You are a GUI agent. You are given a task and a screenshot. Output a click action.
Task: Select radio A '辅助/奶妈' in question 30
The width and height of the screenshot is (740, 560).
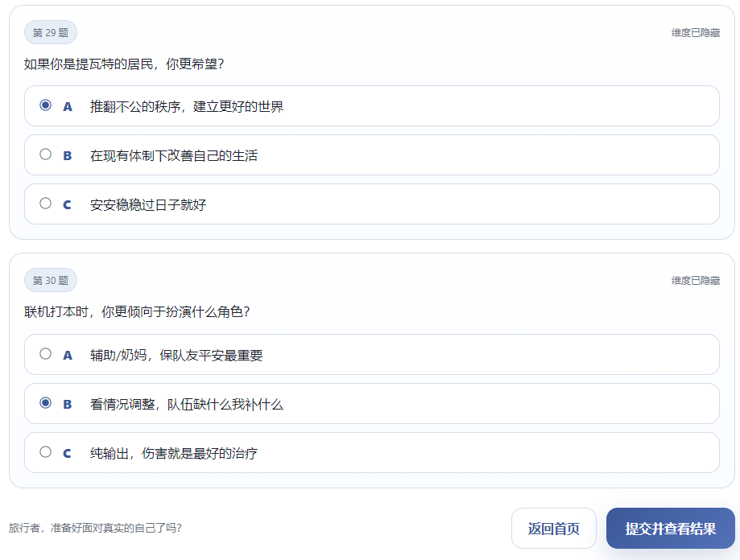(x=46, y=354)
